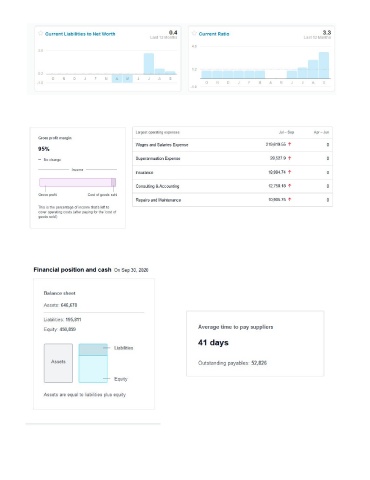Screen dimensions: 370x480
Task: Open the Current Ratio title link
Action: [x=214, y=34]
